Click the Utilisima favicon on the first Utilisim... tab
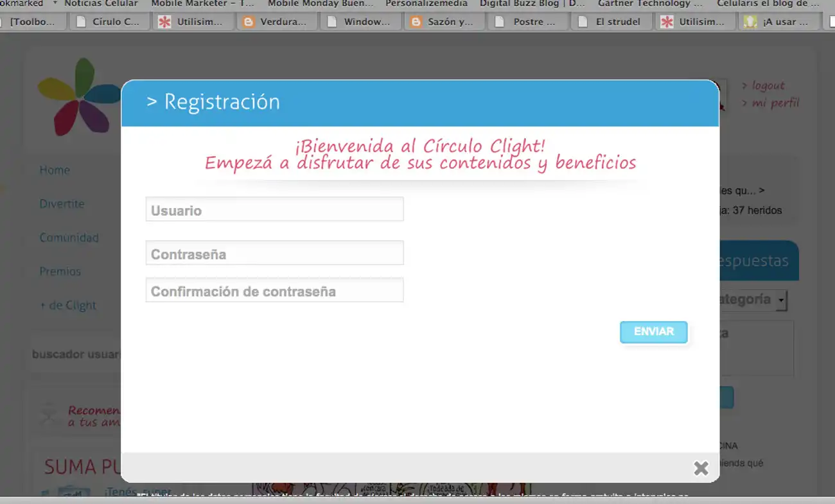 165,22
